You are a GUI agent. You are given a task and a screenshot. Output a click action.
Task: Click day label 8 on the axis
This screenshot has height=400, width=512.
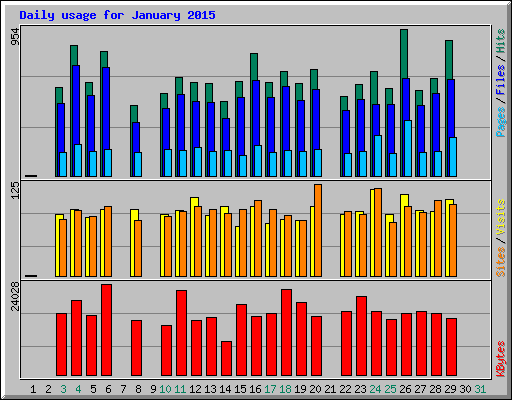pyautogui.click(x=138, y=389)
